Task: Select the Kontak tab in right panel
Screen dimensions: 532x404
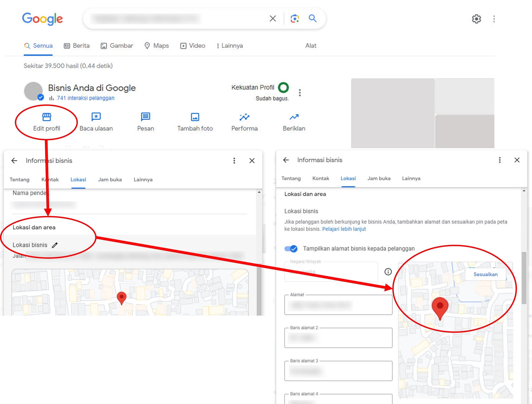Action: click(x=321, y=179)
